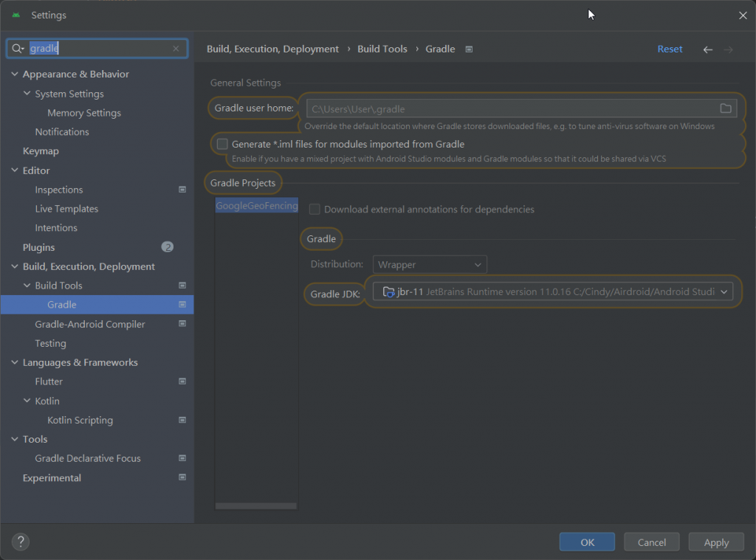
Task: Click the icon beside Kotlin Scripting
Action: (182, 420)
